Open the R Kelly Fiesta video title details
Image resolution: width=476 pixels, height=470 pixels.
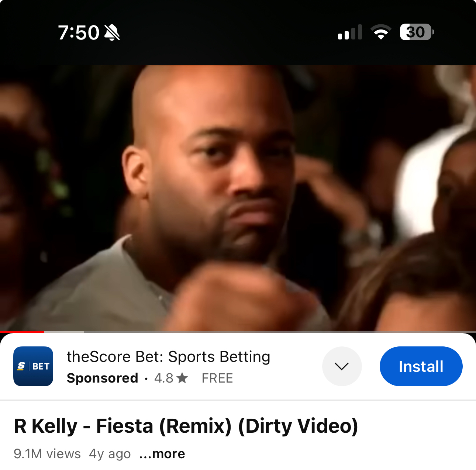(x=186, y=426)
